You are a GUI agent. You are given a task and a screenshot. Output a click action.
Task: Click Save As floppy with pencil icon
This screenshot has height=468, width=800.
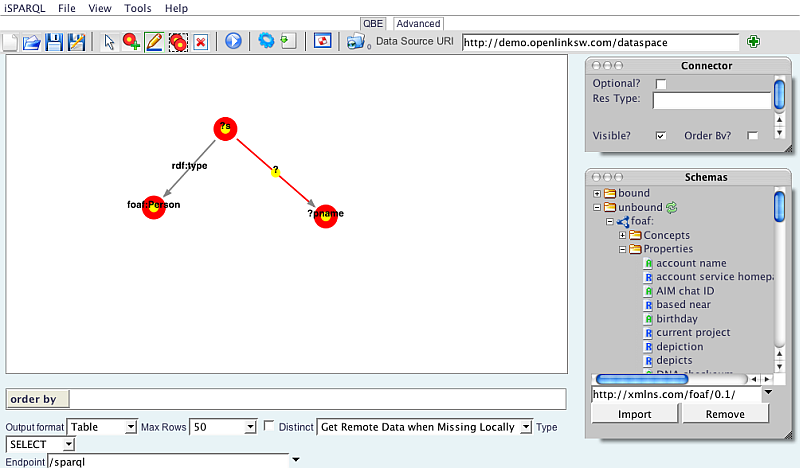[76, 42]
